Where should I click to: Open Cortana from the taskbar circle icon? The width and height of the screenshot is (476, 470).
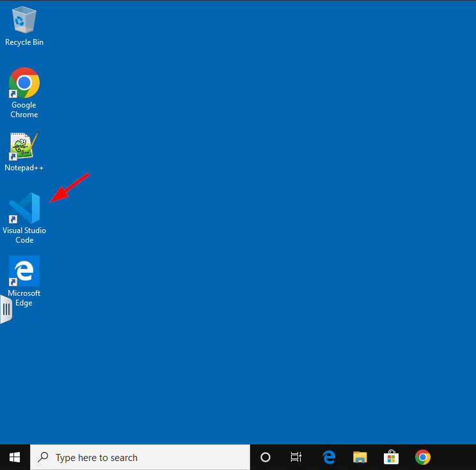tap(266, 457)
